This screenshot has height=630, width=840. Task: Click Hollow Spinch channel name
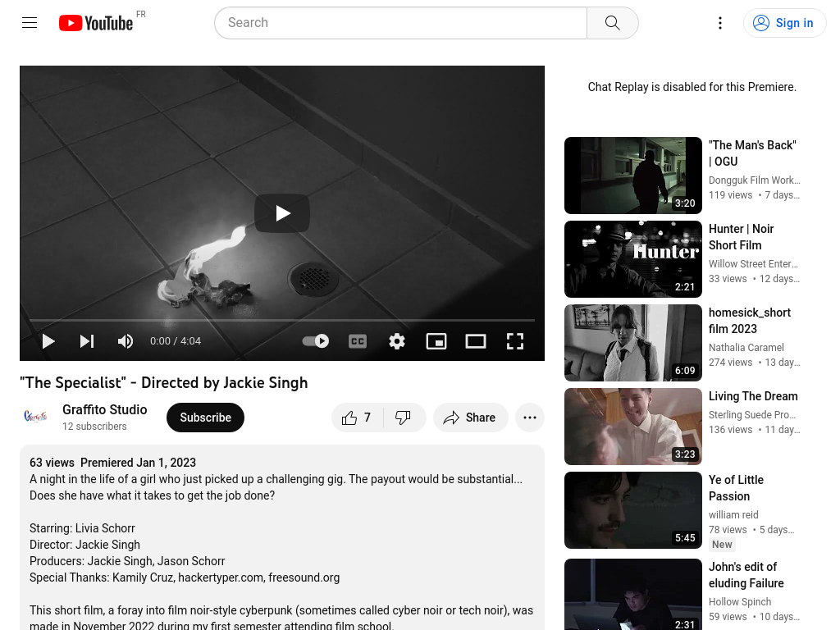click(740, 601)
